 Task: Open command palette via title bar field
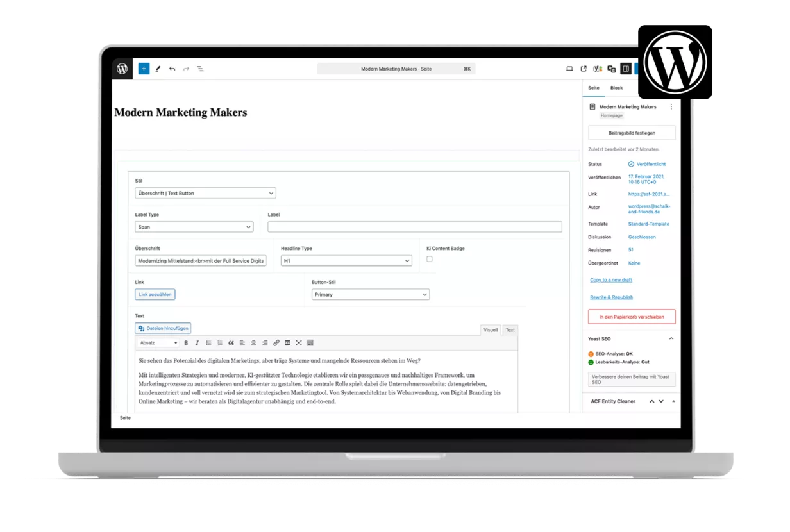[396, 69]
